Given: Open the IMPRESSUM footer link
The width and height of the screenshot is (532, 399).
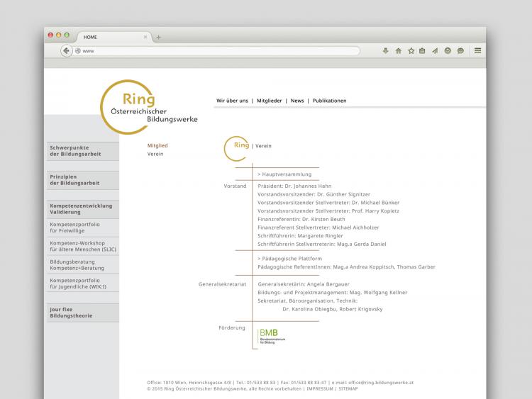Looking at the screenshot, I should coord(320,389).
